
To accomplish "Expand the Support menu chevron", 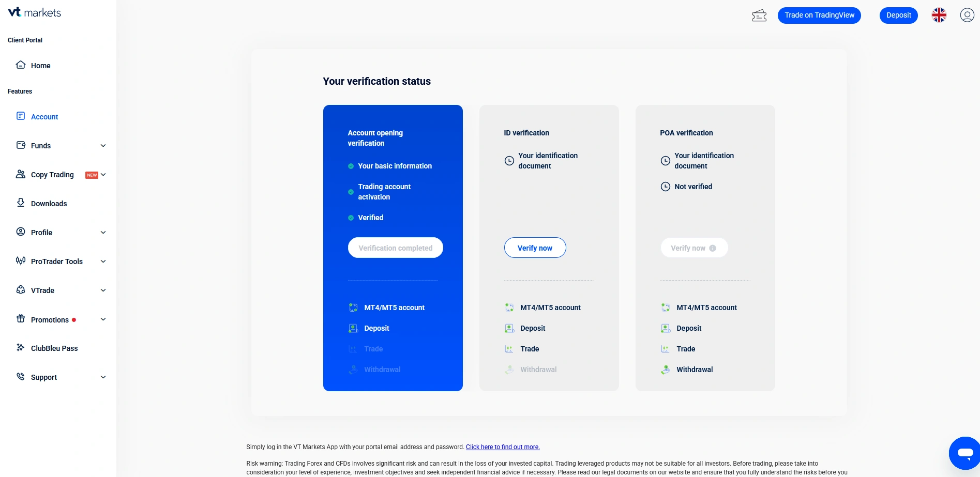I will tap(103, 377).
